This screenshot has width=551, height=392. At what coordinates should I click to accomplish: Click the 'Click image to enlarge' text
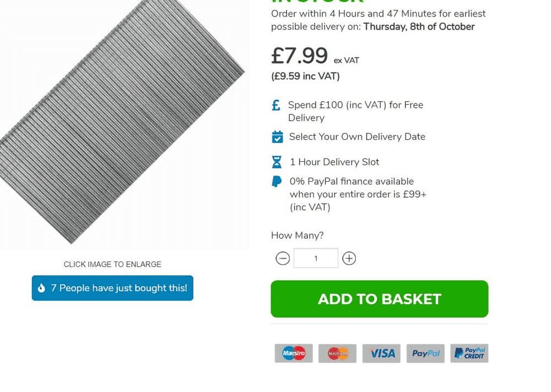click(112, 264)
